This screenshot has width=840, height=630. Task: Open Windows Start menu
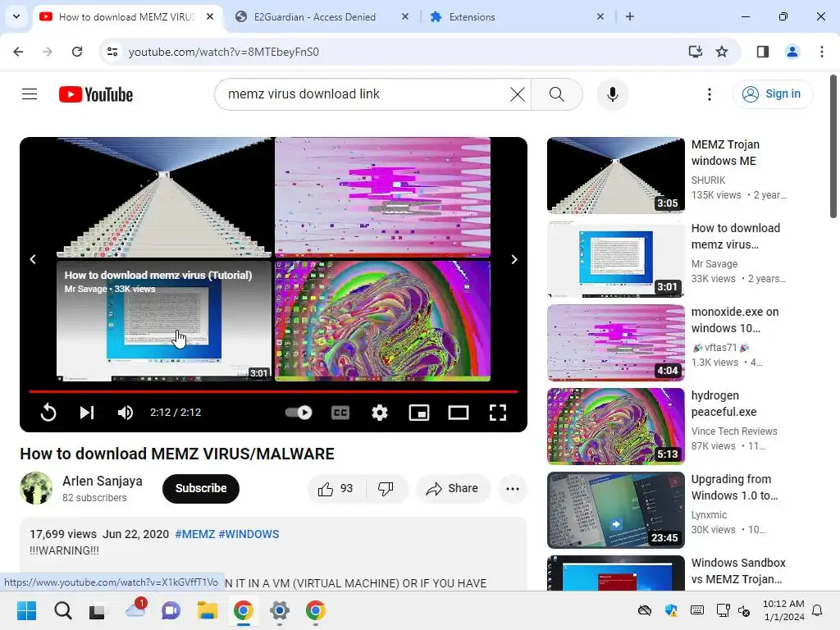[26, 610]
